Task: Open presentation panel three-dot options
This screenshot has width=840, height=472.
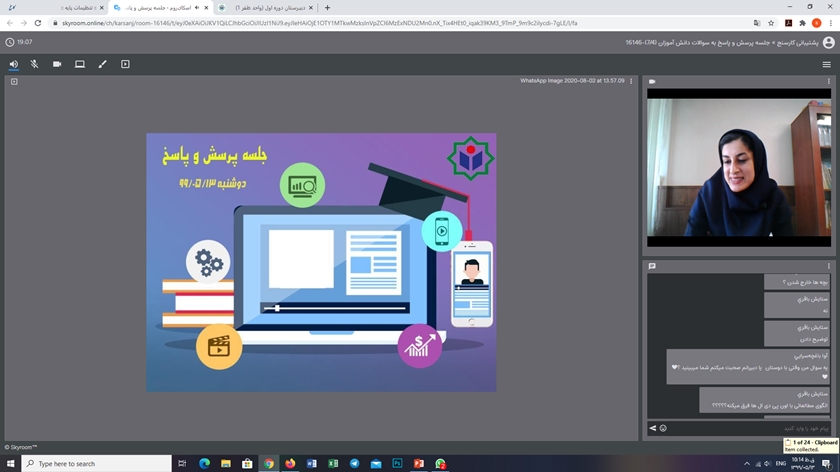Action: click(631, 81)
